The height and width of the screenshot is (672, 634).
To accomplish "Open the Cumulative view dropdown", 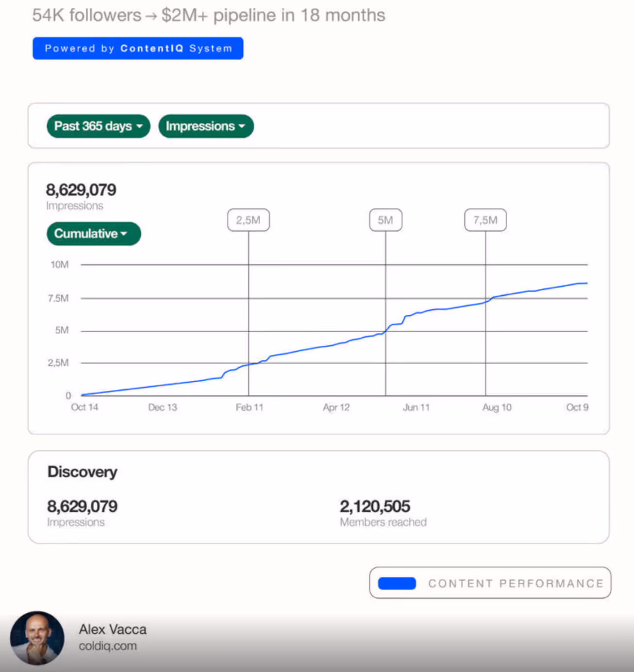I will [x=93, y=234].
